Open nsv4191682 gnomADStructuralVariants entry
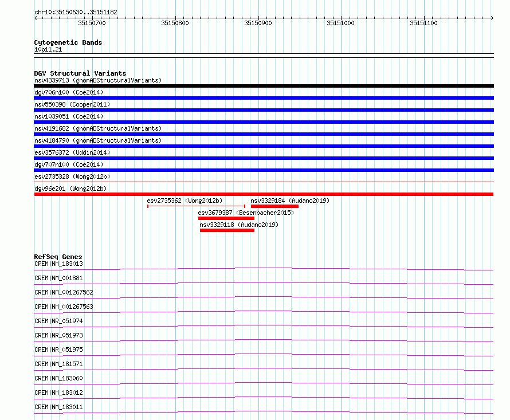Image resolution: width=510 pixels, height=420 pixels. coord(98,128)
